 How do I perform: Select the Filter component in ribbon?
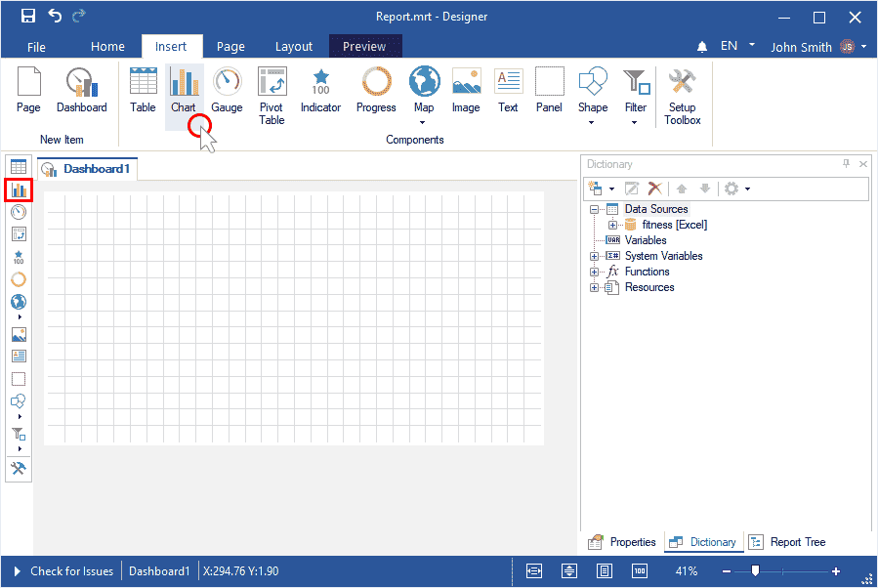[636, 96]
